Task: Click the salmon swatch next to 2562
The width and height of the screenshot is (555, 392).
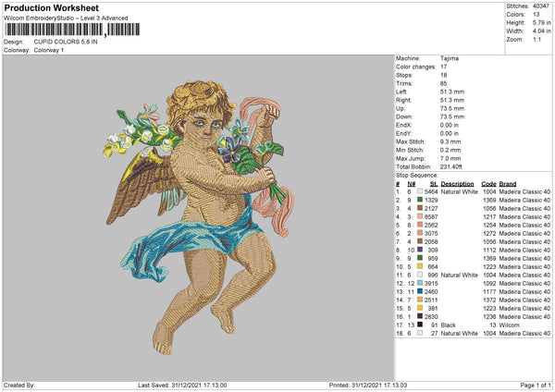Action: (x=420, y=225)
